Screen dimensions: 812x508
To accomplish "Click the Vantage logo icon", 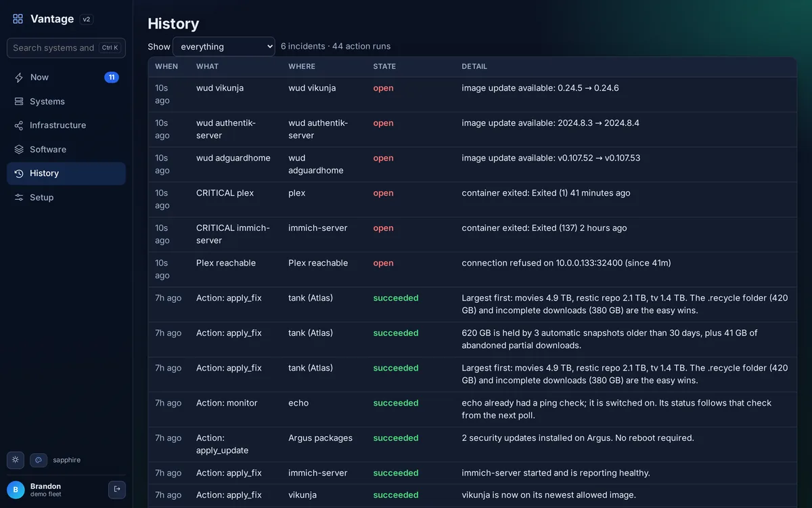I will [18, 19].
